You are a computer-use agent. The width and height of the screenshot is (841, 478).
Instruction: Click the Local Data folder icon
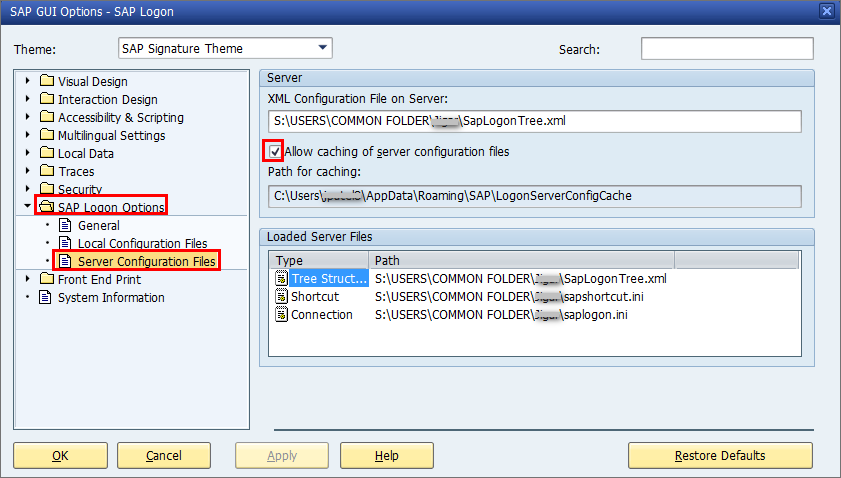click(47, 153)
